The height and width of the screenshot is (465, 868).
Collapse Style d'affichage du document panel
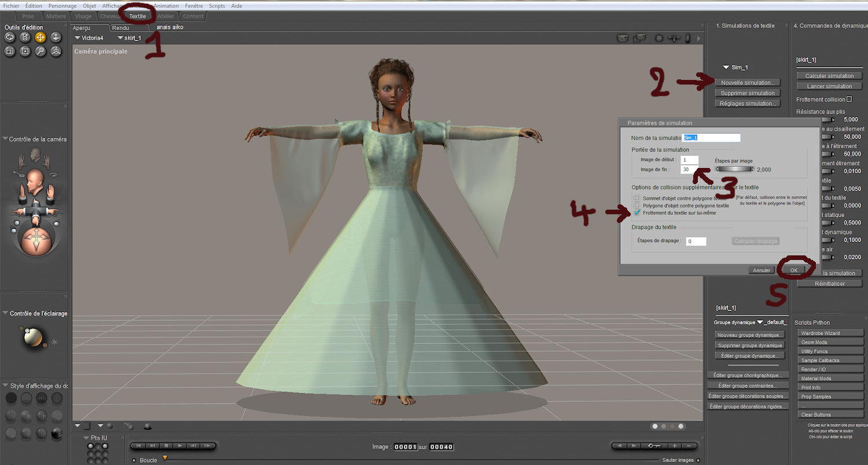click(x=6, y=386)
